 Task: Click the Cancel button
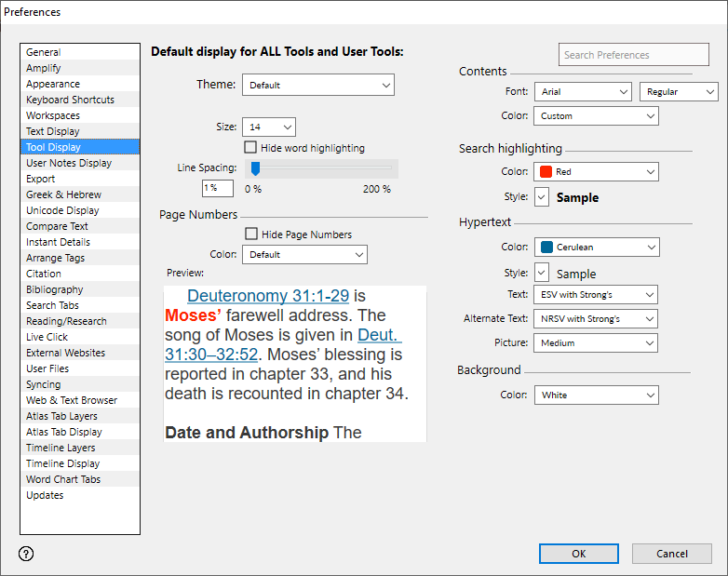(671, 554)
